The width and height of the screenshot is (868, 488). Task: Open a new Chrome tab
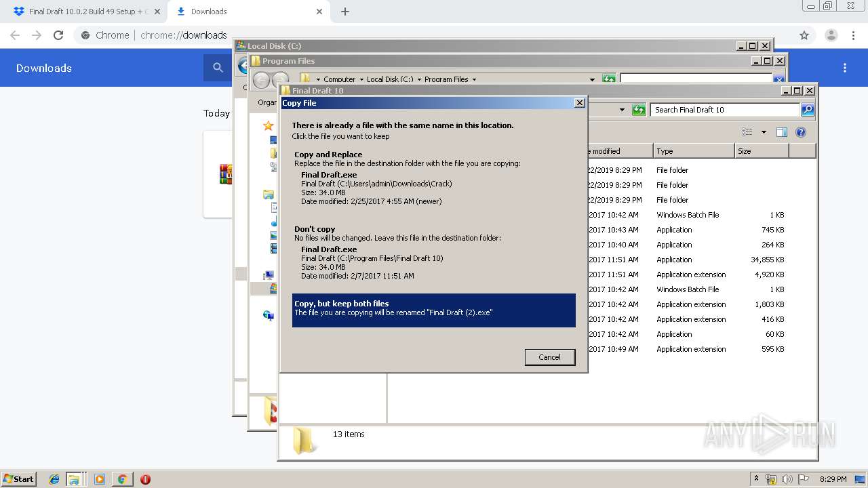click(x=344, y=12)
